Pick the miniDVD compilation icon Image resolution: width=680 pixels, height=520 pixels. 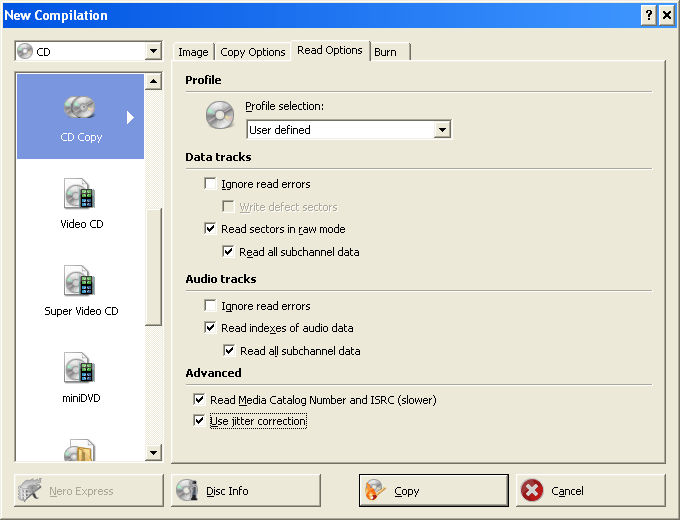[80, 369]
